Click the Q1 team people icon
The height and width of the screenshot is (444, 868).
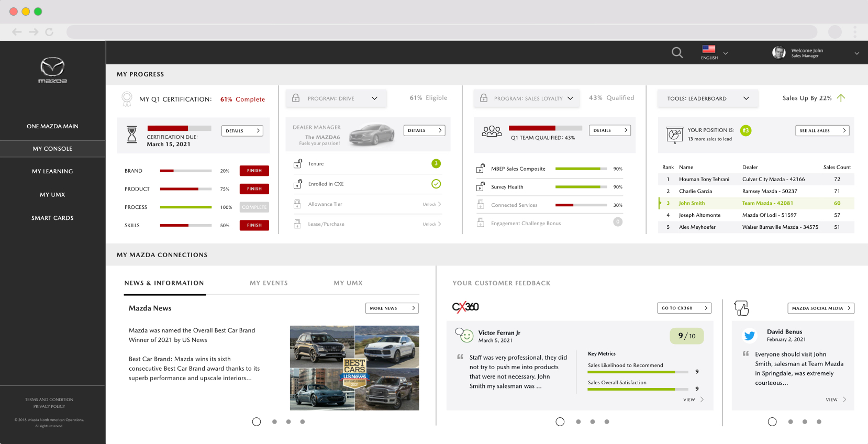pos(492,131)
